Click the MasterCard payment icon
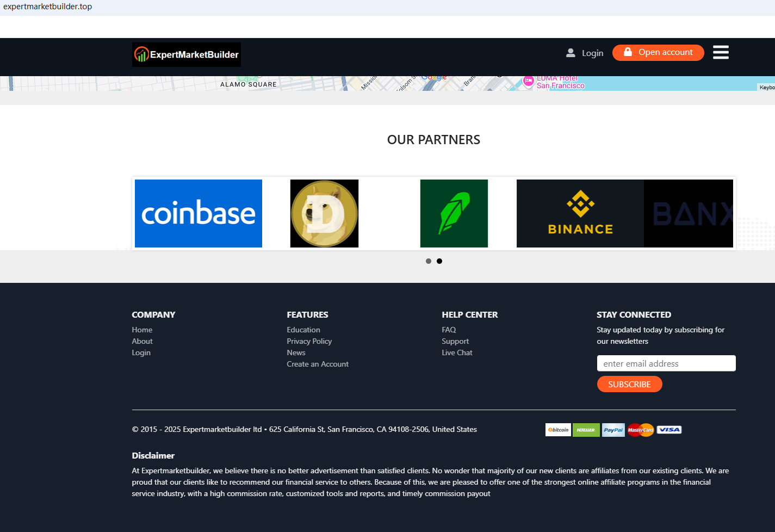The width and height of the screenshot is (775, 532). pyautogui.click(x=641, y=430)
